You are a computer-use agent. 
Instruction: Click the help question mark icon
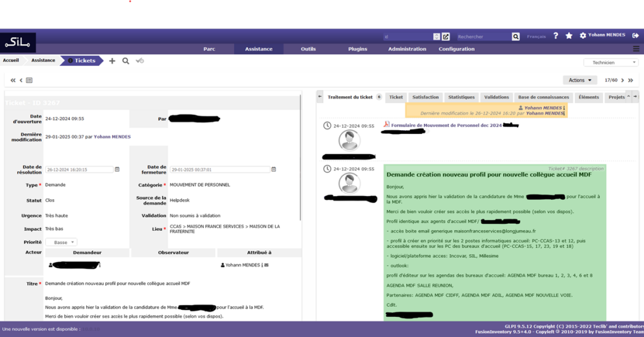tap(556, 36)
